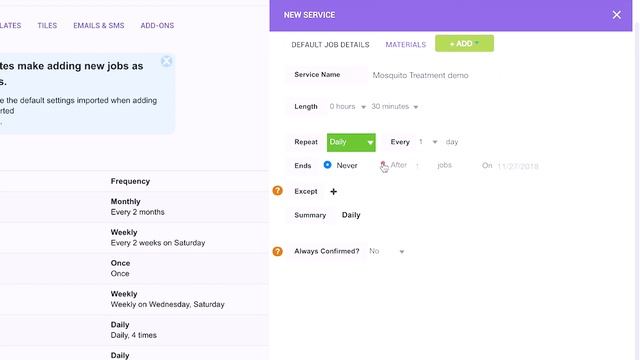Screen dimensions: 640x360
Task: Select the Once frequency row
Action: tap(134, 268)
